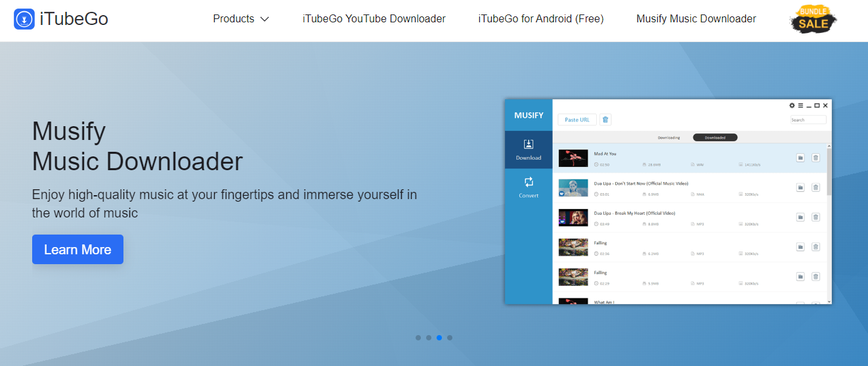
Task: Click thumbnail of Falling track lasting 02:29
Action: [573, 277]
